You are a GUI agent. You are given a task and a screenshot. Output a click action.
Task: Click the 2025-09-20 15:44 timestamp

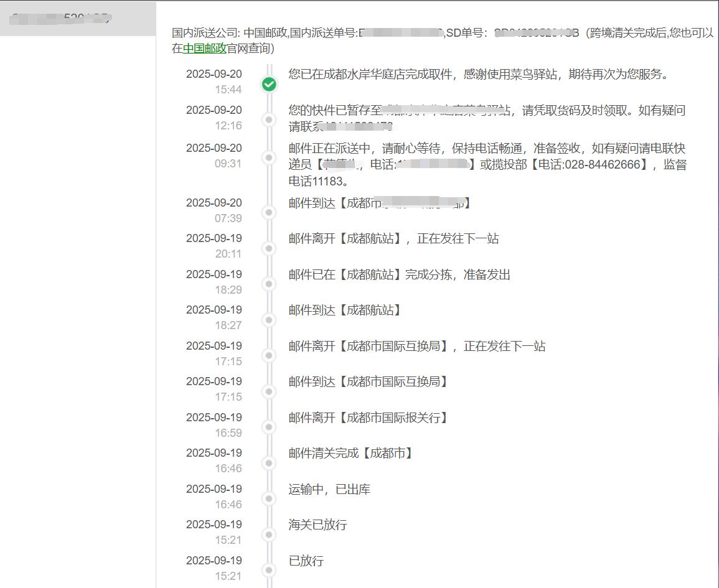pyautogui.click(x=214, y=82)
